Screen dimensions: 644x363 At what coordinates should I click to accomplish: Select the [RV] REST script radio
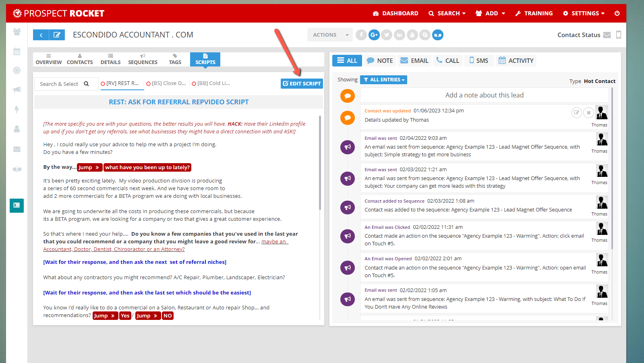pyautogui.click(x=103, y=84)
